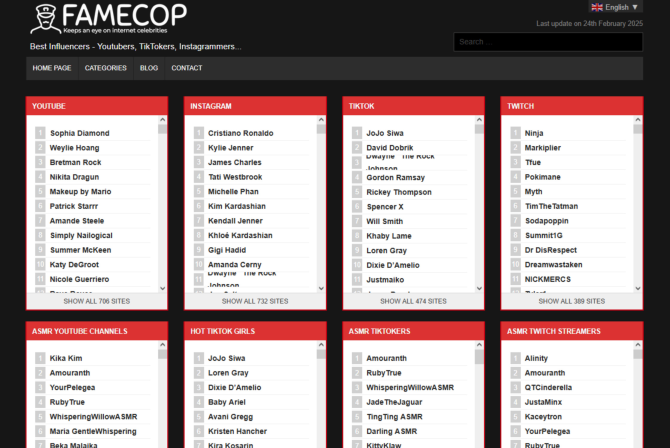Open the Categories menu item
The height and width of the screenshot is (448, 670).
tap(106, 68)
